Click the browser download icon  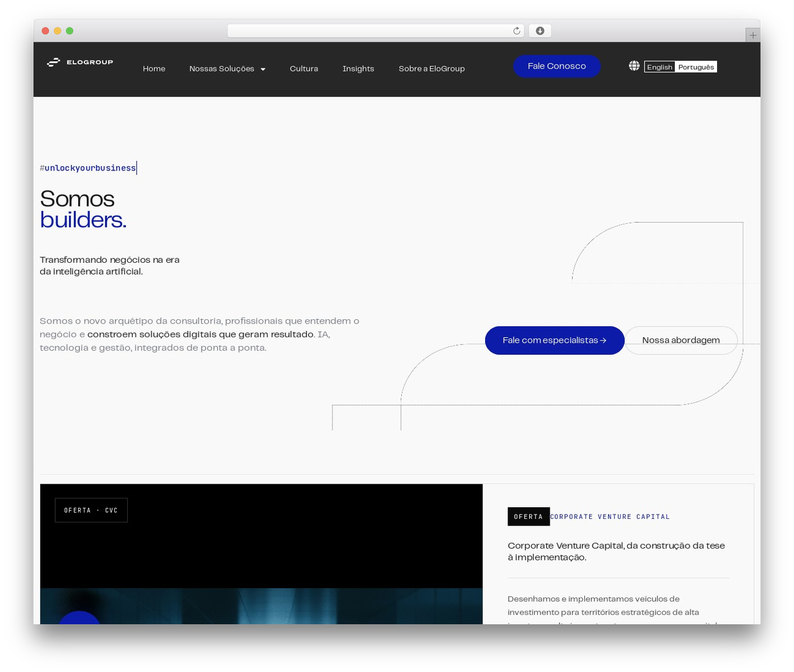(x=540, y=31)
